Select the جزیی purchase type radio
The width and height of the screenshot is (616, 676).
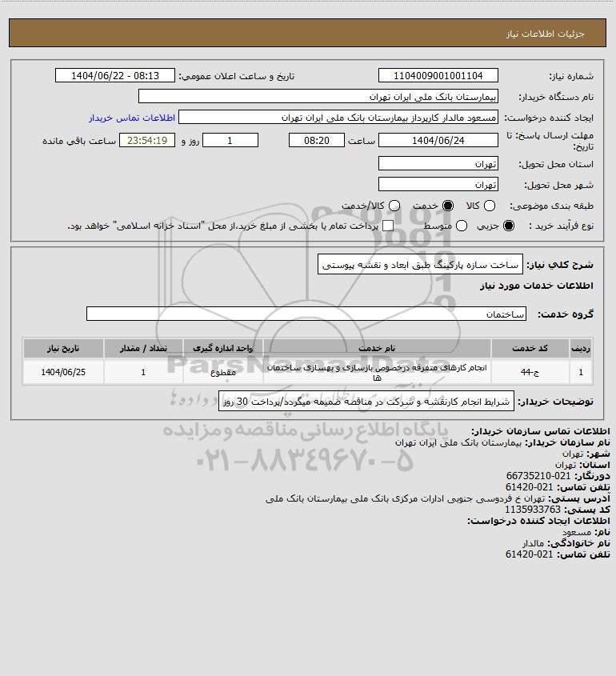click(509, 226)
